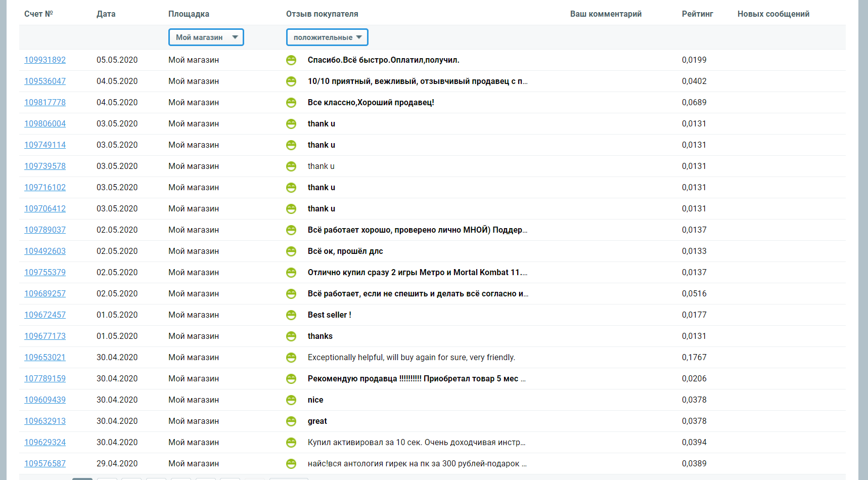Click the smiley icon beside 'Всё ок, прошёл длс'
868x480 pixels.
point(291,251)
